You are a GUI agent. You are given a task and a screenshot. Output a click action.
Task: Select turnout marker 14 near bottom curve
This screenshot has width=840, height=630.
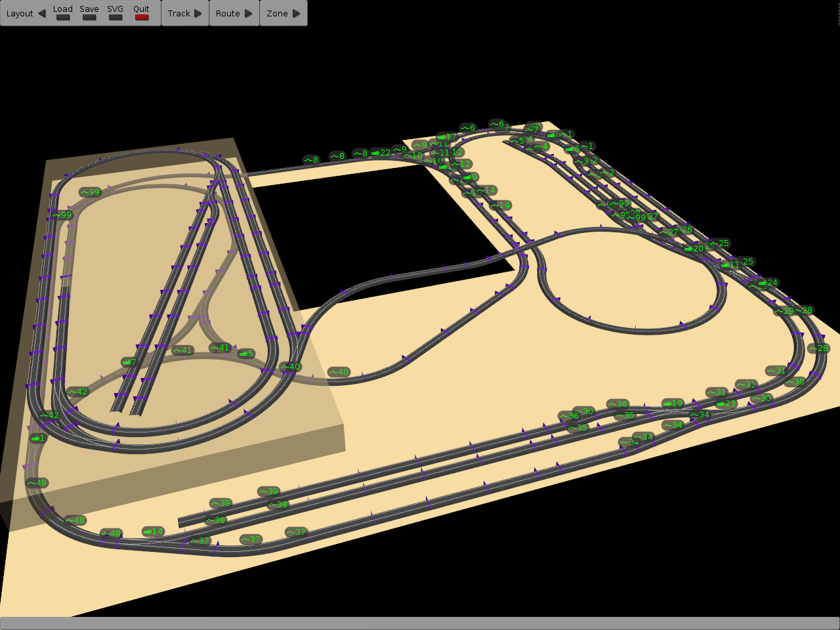[153, 532]
